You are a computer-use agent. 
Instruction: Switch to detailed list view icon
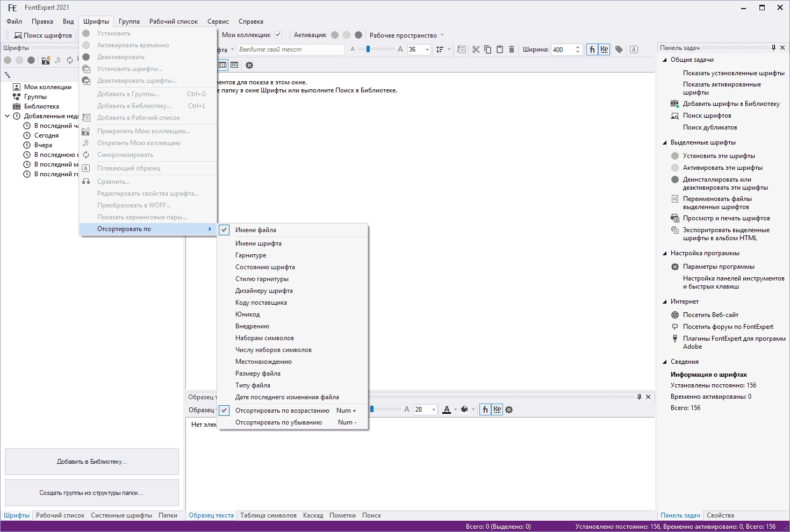(234, 65)
